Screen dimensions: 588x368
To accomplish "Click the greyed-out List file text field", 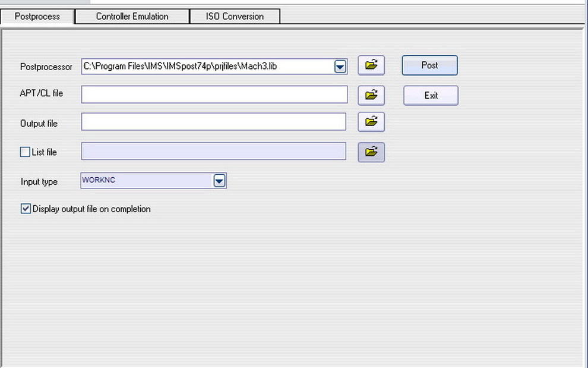I will pos(213,152).
